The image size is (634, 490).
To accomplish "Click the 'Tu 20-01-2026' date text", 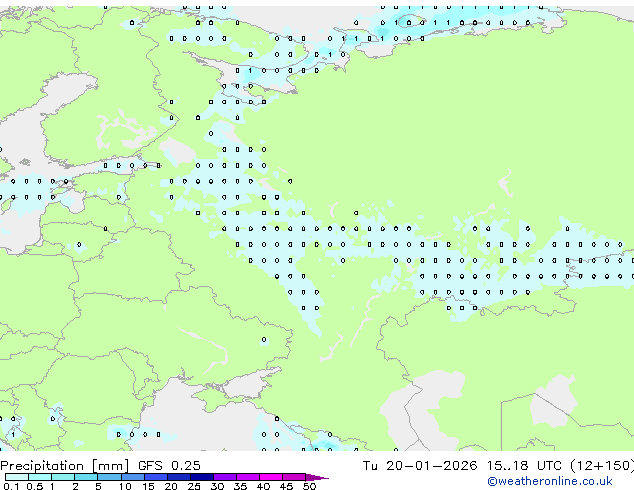I will coord(420,465).
